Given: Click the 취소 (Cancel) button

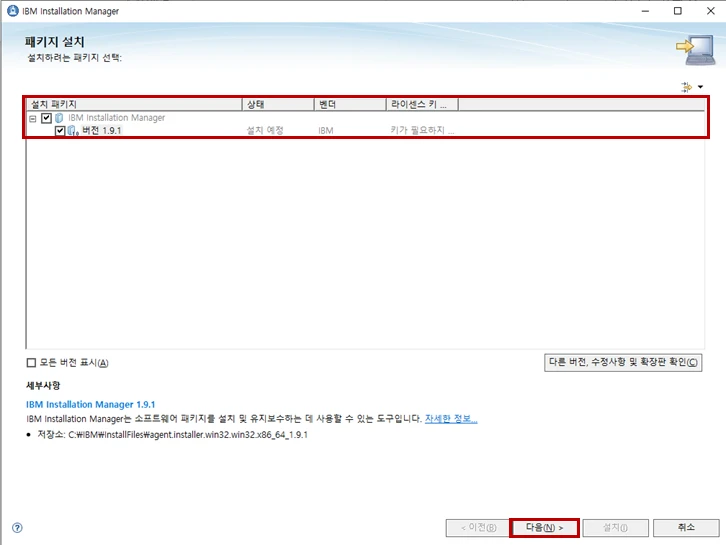Looking at the screenshot, I should tap(685, 527).
